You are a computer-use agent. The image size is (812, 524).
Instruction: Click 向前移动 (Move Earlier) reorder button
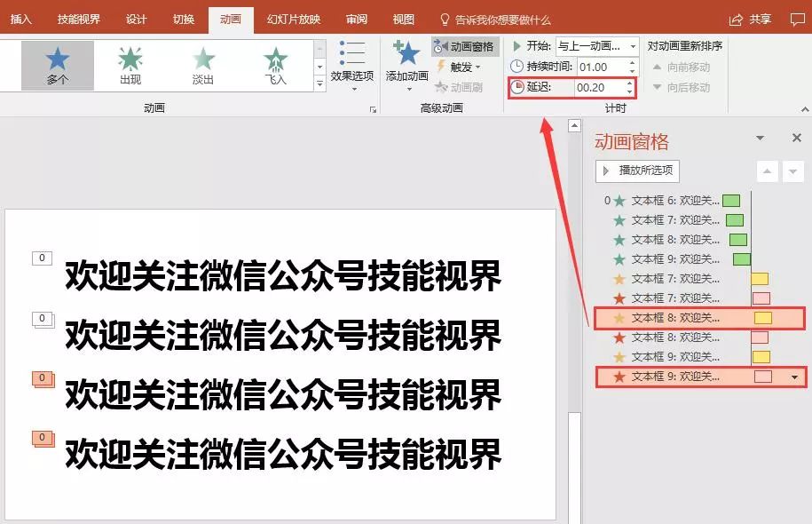pyautogui.click(x=682, y=67)
